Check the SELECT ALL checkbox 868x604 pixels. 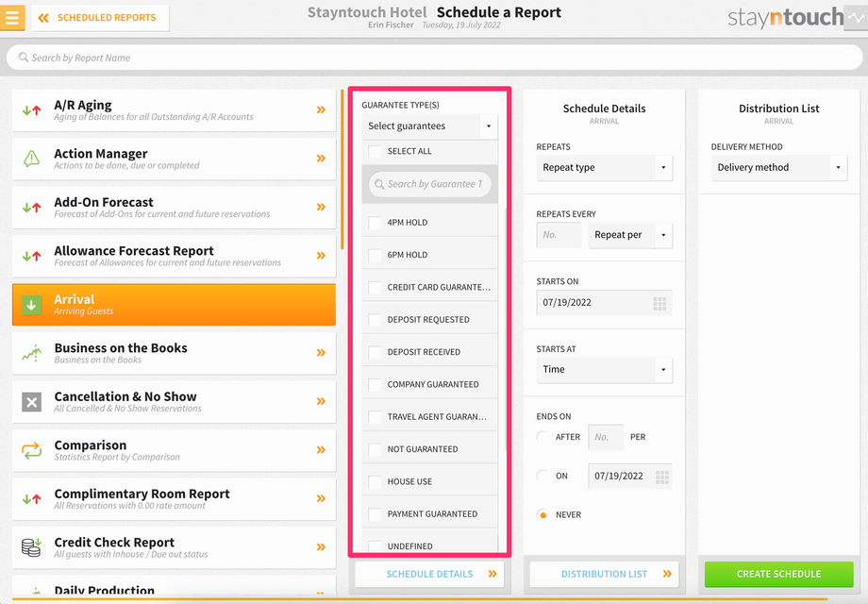(x=375, y=151)
